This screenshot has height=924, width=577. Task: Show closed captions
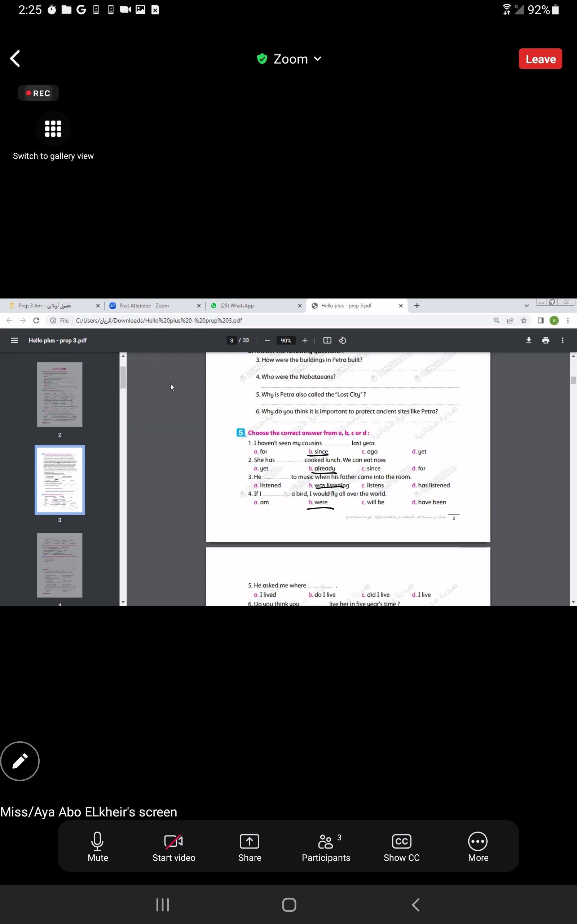(401, 846)
